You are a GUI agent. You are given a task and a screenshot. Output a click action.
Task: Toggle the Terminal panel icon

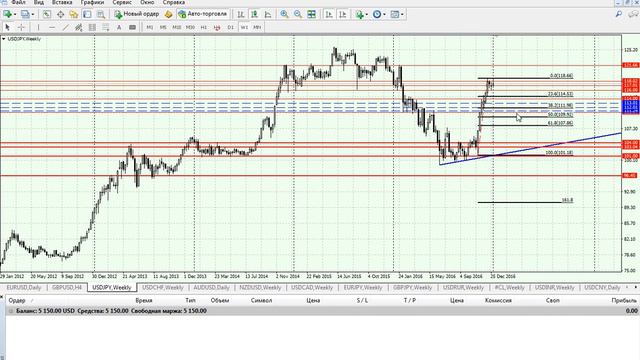[87, 14]
